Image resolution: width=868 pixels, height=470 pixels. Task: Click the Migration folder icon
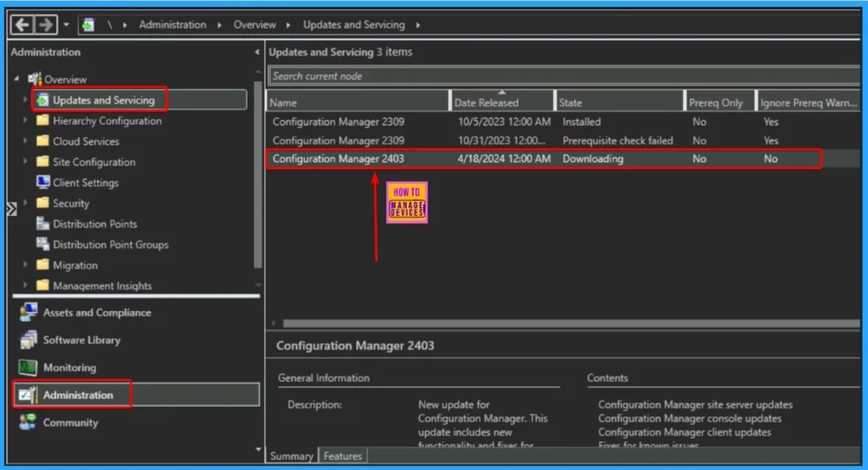click(x=42, y=265)
